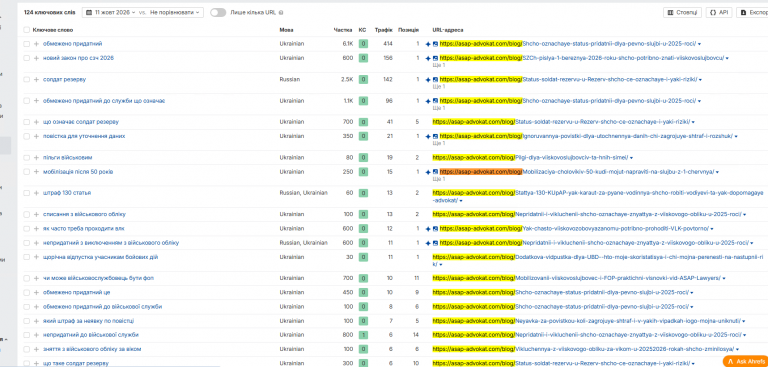The height and width of the screenshot is (367, 768).
Task: Toggle the 'Лише кілька URL' switch
Action: point(218,13)
